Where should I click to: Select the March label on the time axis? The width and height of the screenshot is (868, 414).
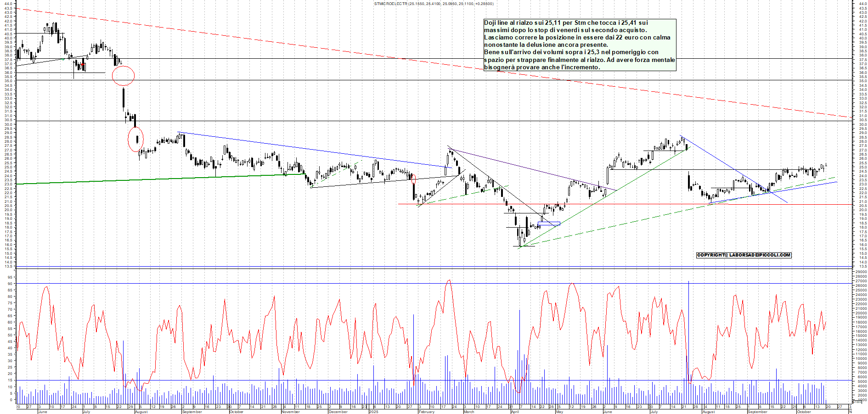tap(468, 412)
